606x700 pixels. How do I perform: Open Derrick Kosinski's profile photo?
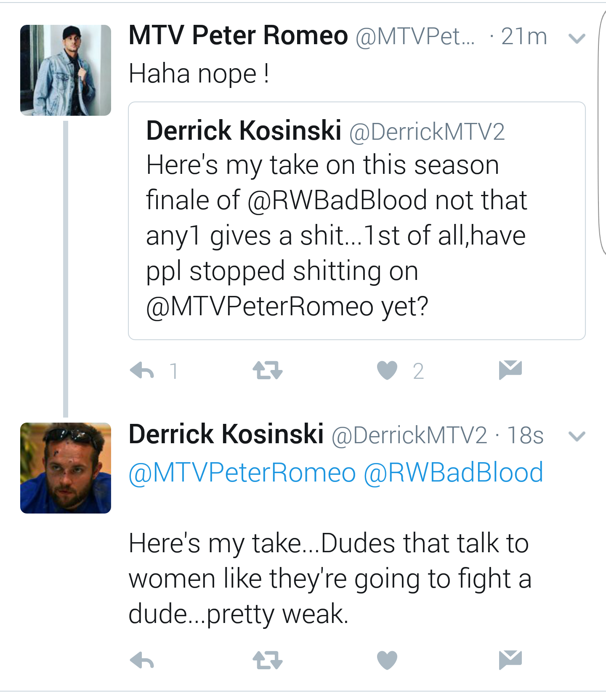(x=66, y=468)
